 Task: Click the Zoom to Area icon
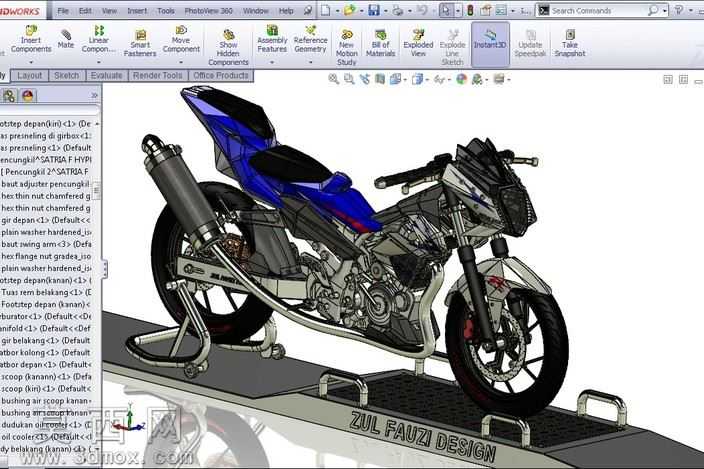click(349, 79)
